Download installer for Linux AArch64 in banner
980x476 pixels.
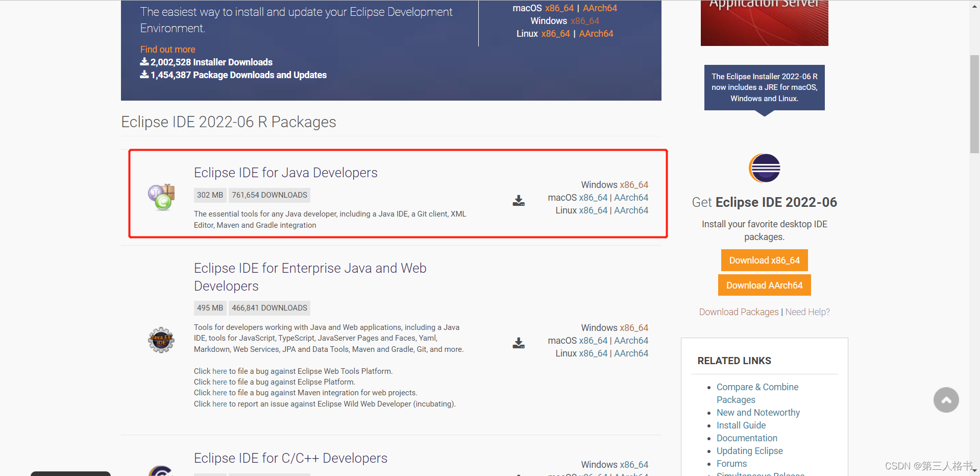coord(596,34)
